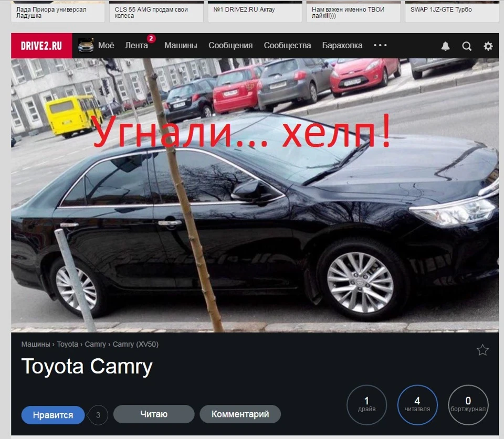Open the Сообщества menu item

287,45
